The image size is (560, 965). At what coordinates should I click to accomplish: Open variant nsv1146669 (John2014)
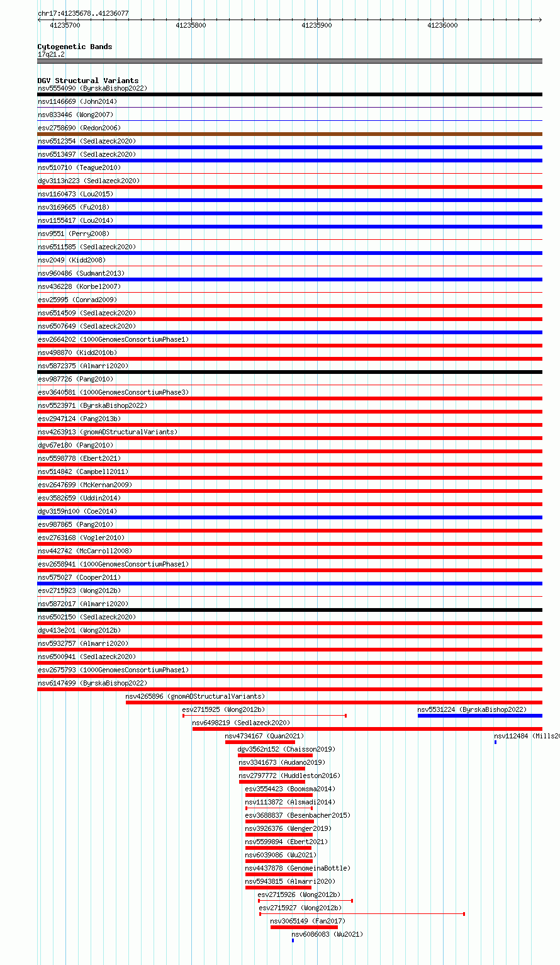(x=77, y=101)
